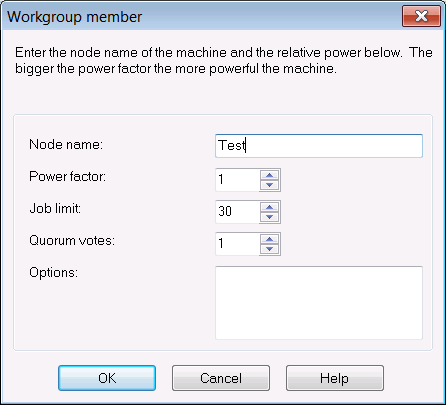
Task: Select the Quorum votes label
Action: pyautogui.click(x=72, y=240)
